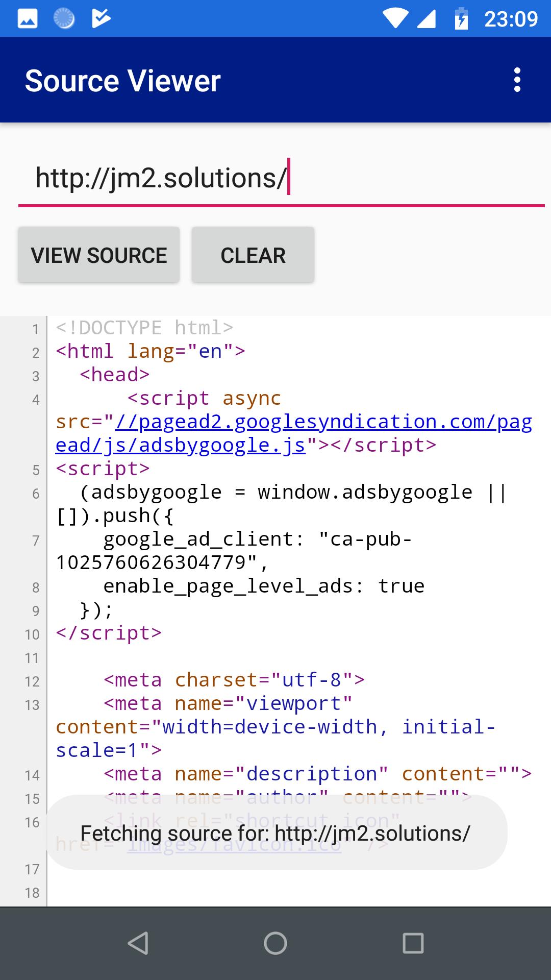
Task: Tap line number 14 in the gutter
Action: click(32, 775)
